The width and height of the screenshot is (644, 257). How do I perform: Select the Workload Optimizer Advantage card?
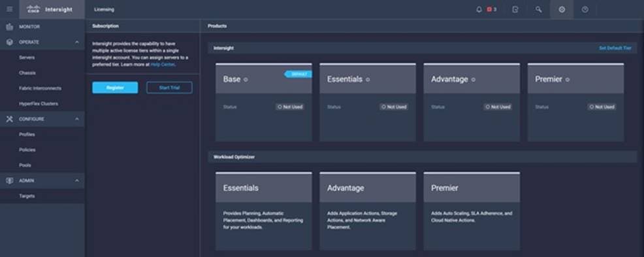click(x=368, y=211)
